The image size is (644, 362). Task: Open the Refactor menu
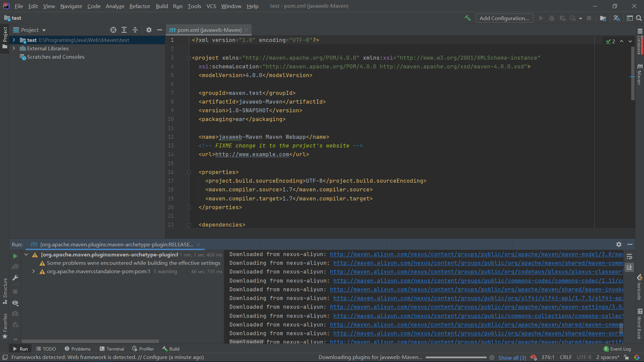140,6
